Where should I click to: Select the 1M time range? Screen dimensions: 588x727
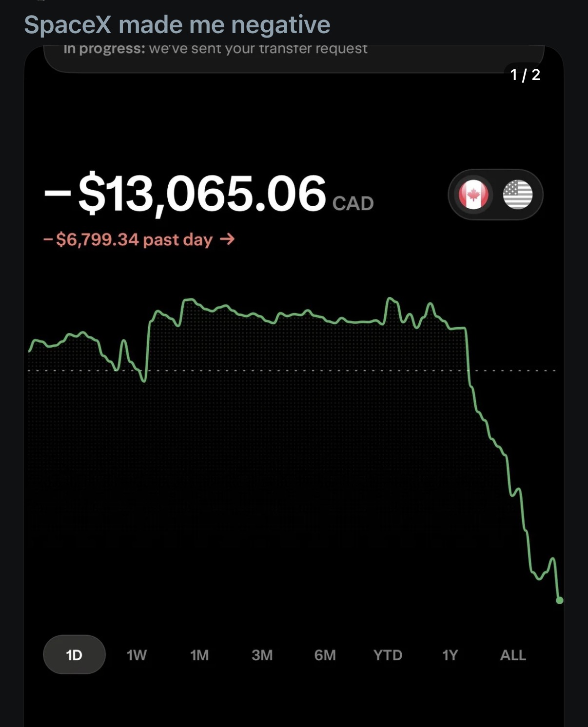coord(199,655)
